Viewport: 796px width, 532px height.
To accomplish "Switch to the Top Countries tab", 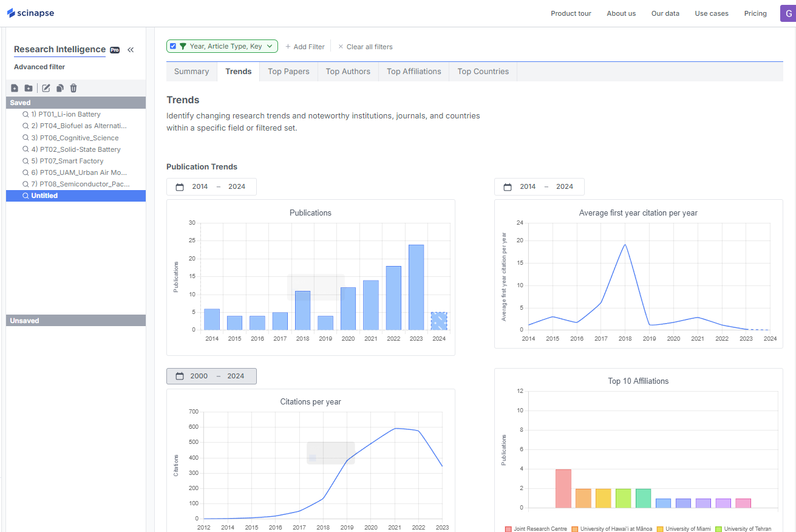I will [483, 72].
